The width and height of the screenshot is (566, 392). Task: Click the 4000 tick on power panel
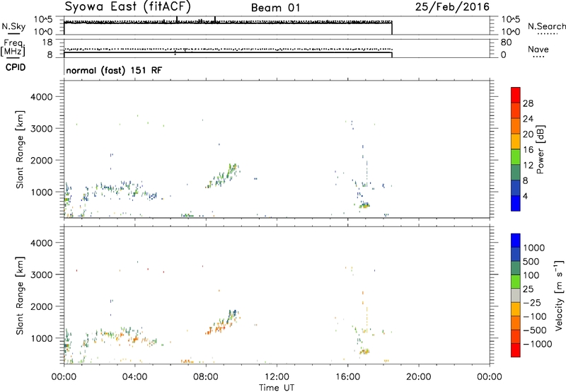[x=41, y=97]
